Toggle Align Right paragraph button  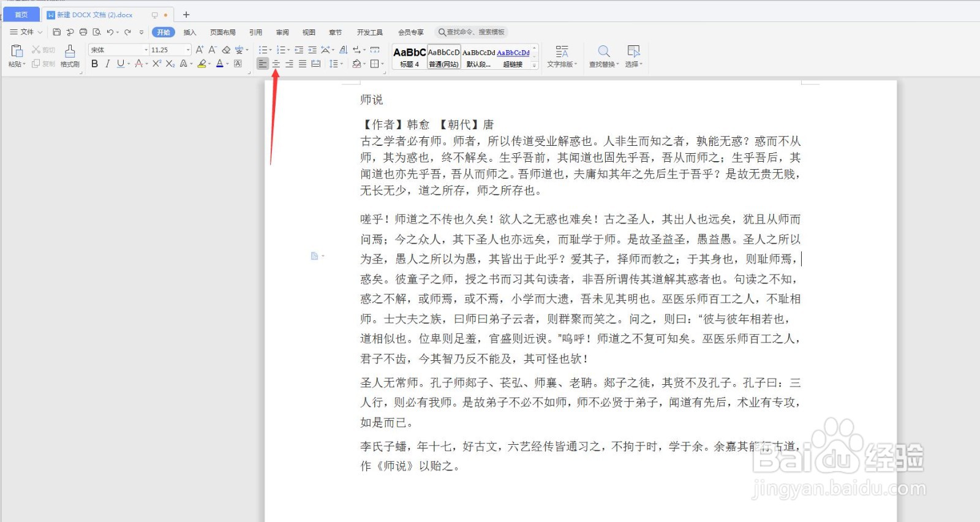tap(289, 64)
